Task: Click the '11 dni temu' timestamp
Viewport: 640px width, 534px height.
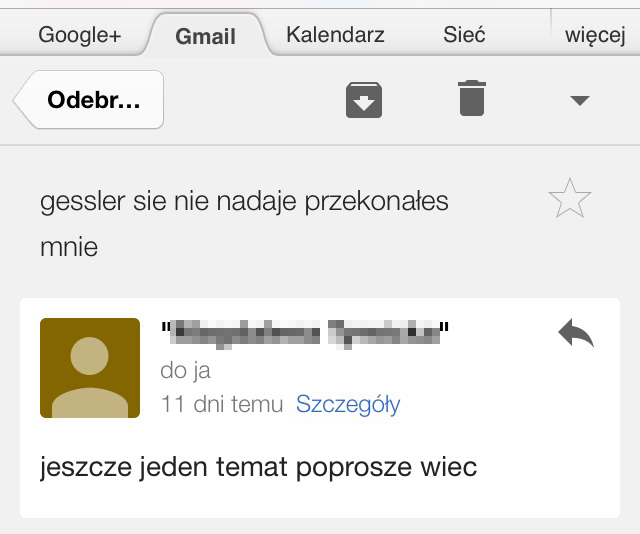Action: [222, 404]
